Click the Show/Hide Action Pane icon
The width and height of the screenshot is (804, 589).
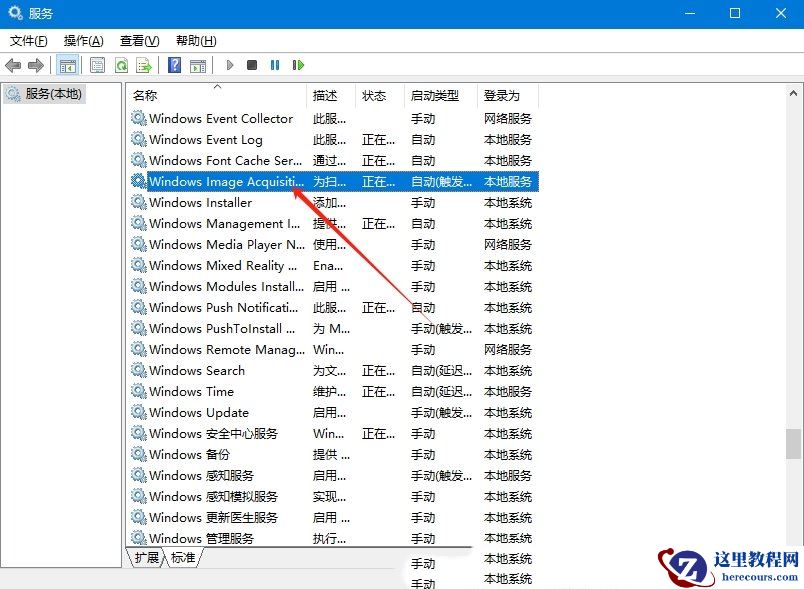(197, 65)
